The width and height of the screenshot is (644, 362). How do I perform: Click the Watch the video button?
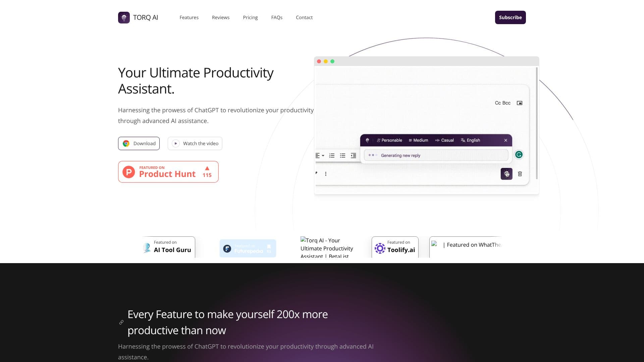click(x=195, y=143)
